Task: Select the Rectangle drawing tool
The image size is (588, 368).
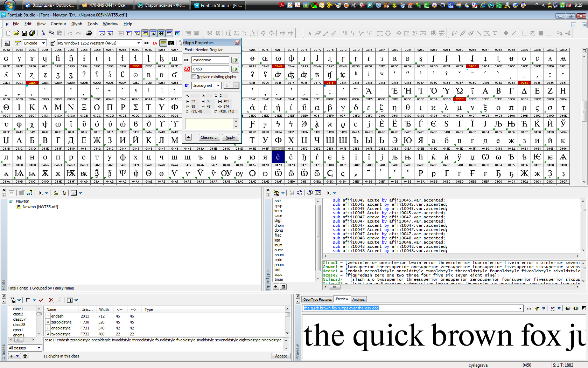Action: (x=380, y=33)
